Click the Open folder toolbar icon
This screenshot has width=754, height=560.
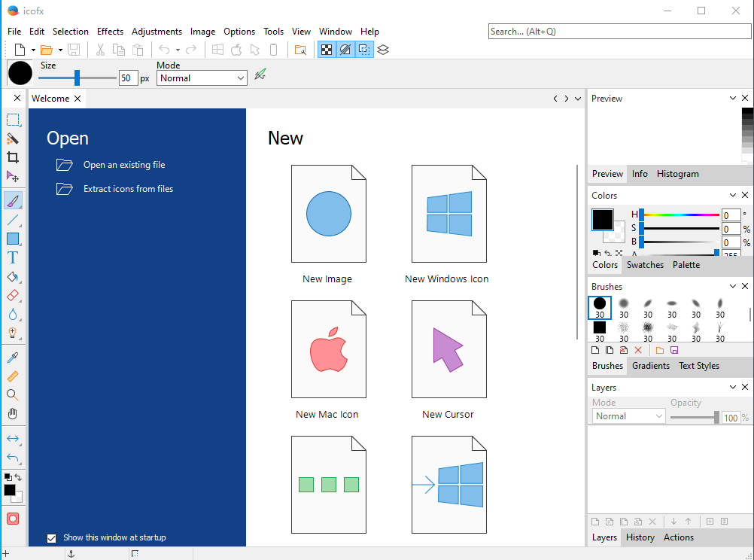pos(47,50)
